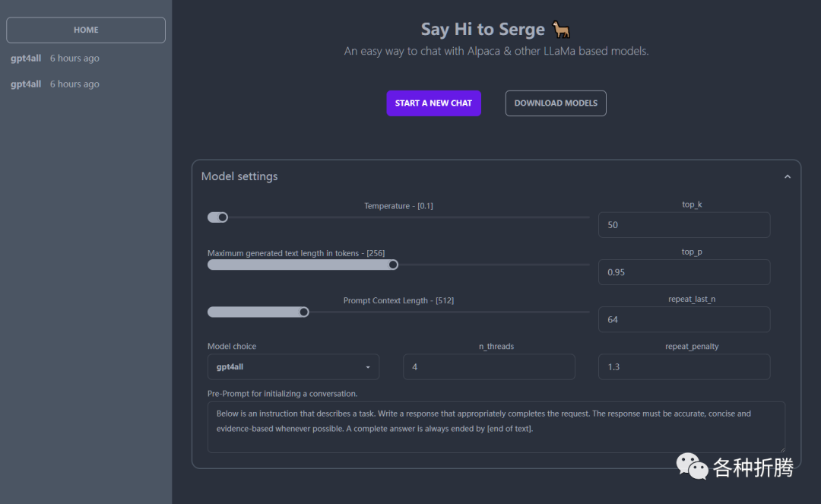Focus the top_p value field

(x=684, y=272)
